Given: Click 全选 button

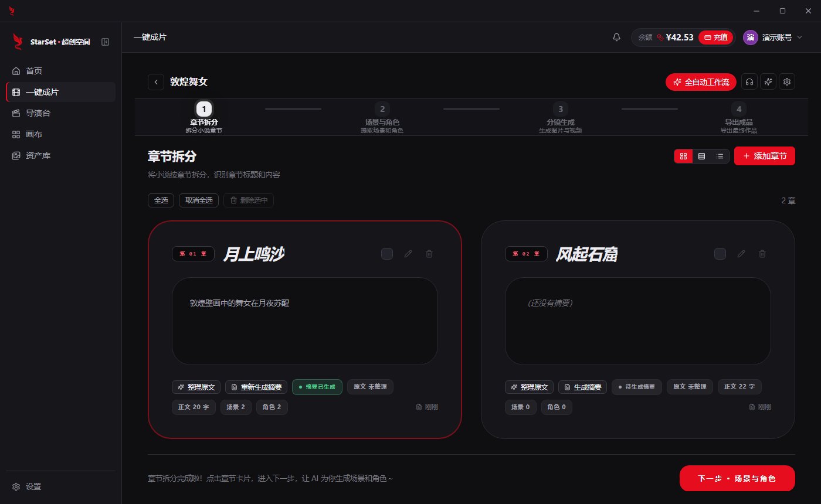Looking at the screenshot, I should (161, 200).
